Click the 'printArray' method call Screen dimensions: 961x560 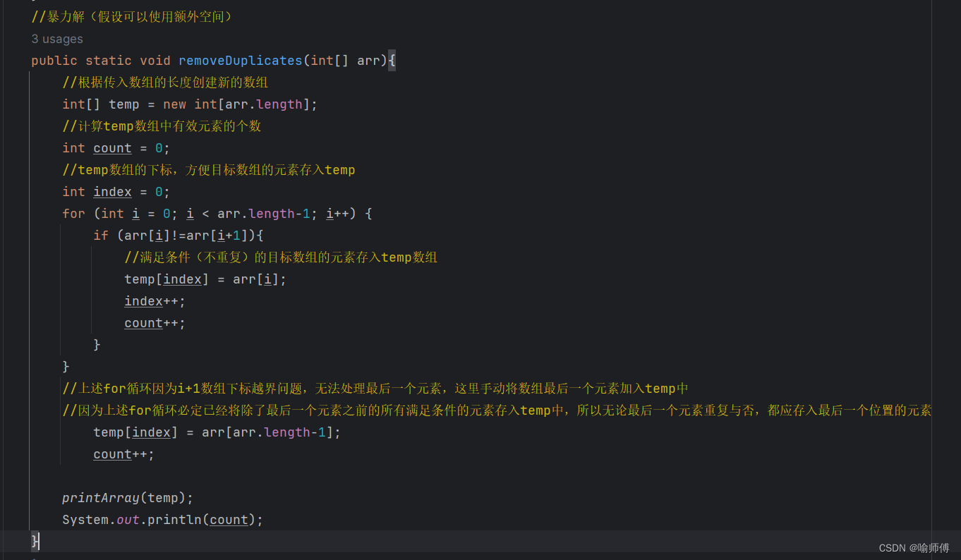tap(101, 498)
